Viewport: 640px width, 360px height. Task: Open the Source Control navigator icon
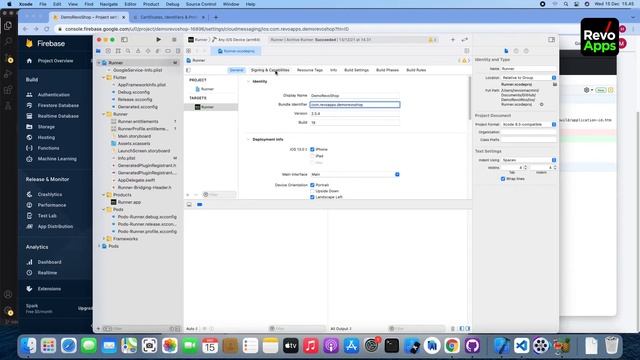coord(108,51)
